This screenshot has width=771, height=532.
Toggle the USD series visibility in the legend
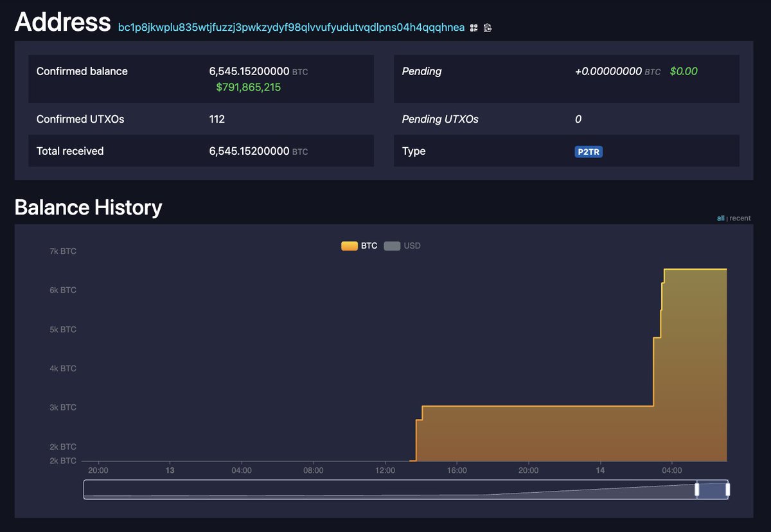[x=411, y=245]
